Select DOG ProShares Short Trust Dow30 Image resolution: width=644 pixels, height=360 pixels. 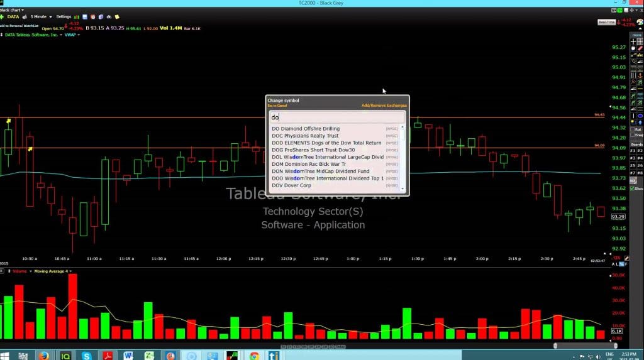coord(335,150)
